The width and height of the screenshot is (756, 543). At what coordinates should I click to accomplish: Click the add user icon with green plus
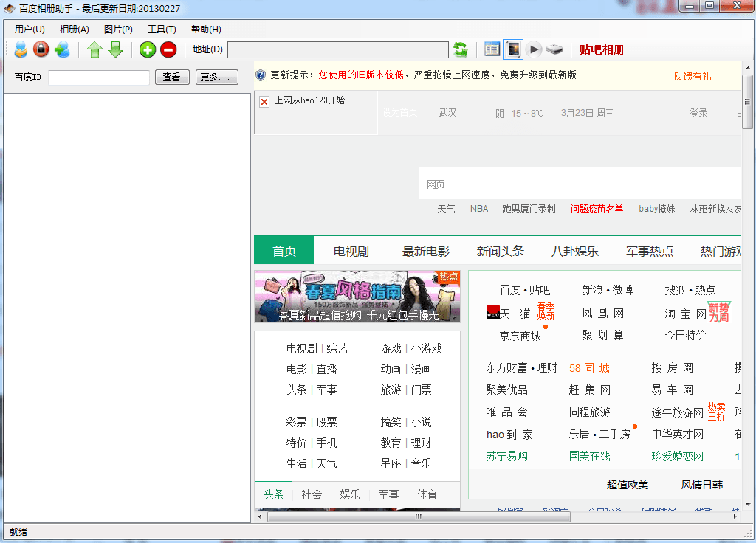pos(62,49)
